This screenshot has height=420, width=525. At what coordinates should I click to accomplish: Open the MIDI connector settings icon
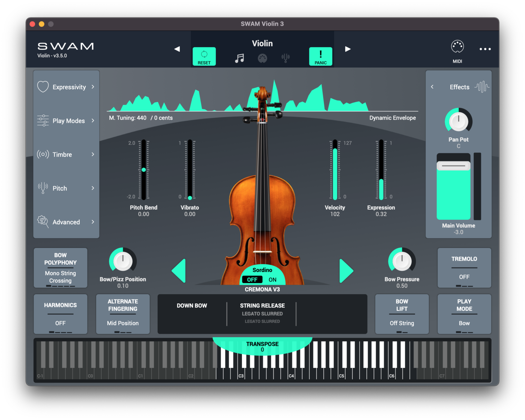(x=262, y=57)
